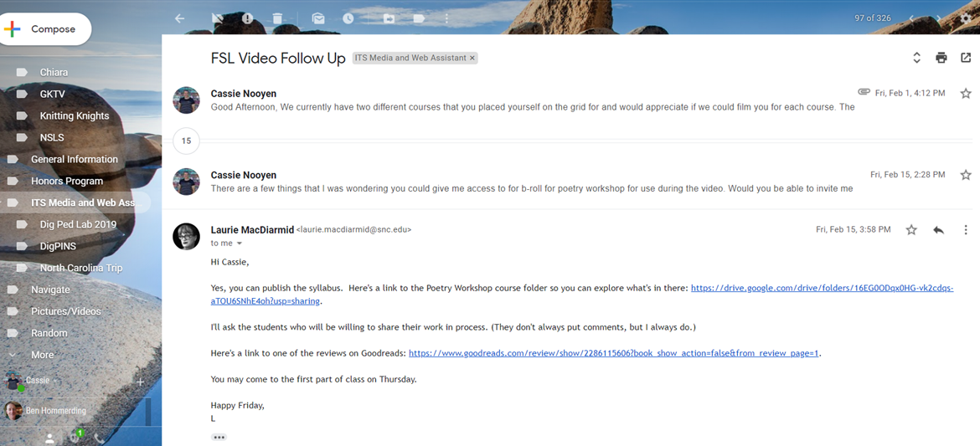Viewport: 980px width, 446px height.
Task: Snooze this email thread
Action: 348,18
